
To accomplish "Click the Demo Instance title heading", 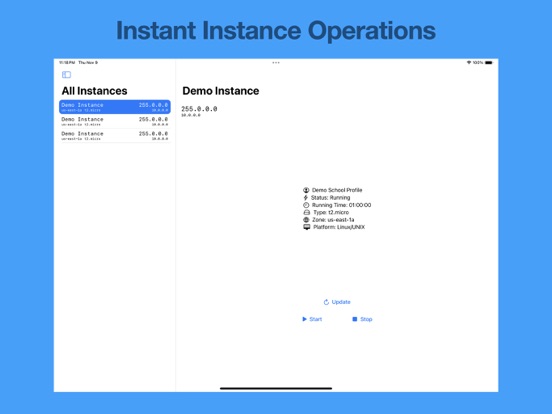I will click(221, 91).
